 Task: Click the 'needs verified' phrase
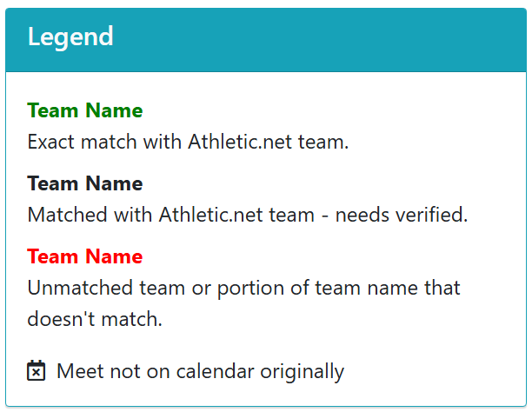pyautogui.click(x=402, y=215)
